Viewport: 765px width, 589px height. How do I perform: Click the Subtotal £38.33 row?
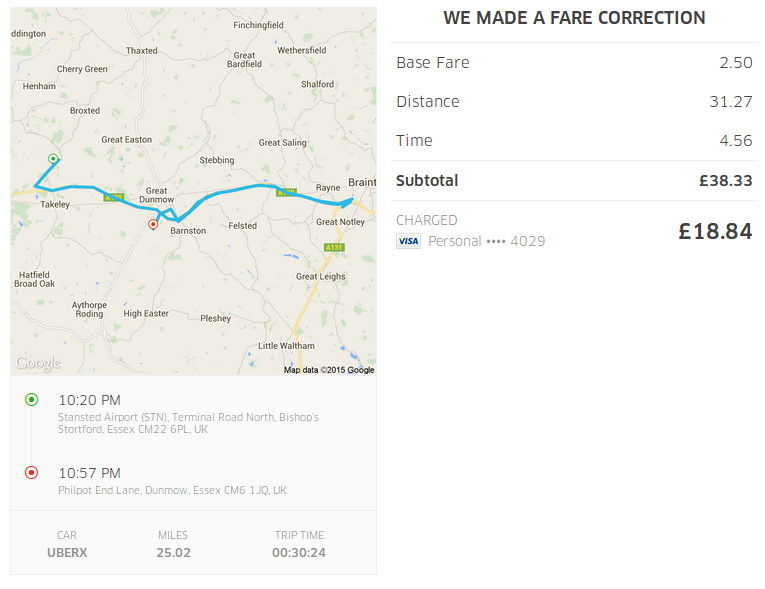coord(574,181)
